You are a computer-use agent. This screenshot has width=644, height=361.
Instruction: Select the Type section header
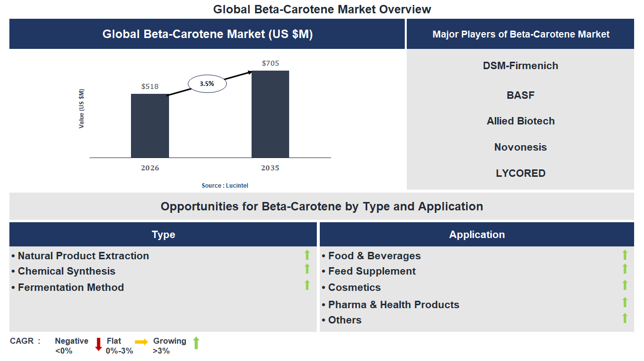pos(163,234)
